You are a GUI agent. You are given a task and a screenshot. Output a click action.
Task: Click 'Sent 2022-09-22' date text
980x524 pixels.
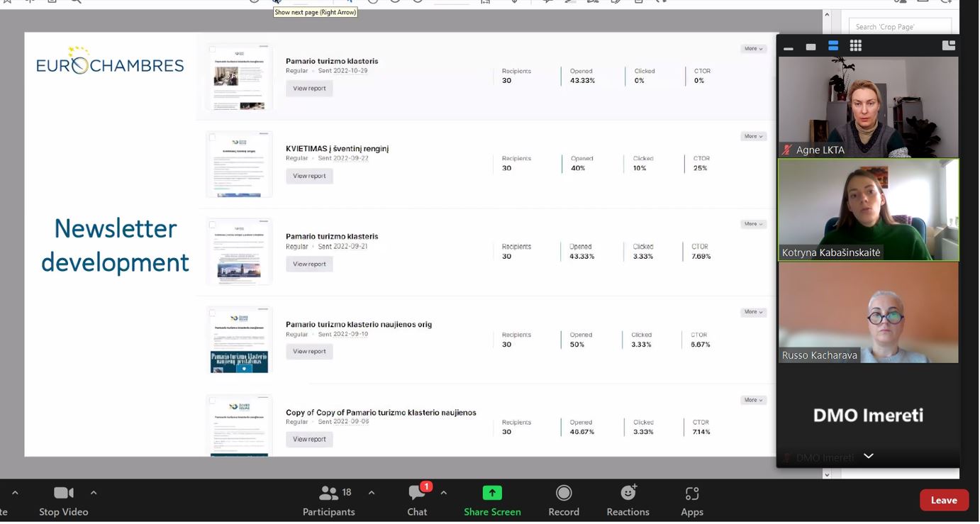click(x=343, y=158)
